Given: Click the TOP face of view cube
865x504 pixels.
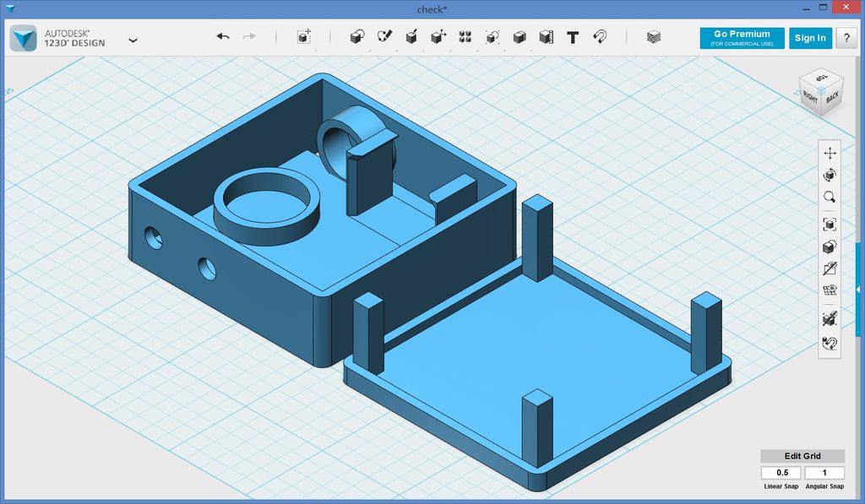Looking at the screenshot, I should (822, 77).
